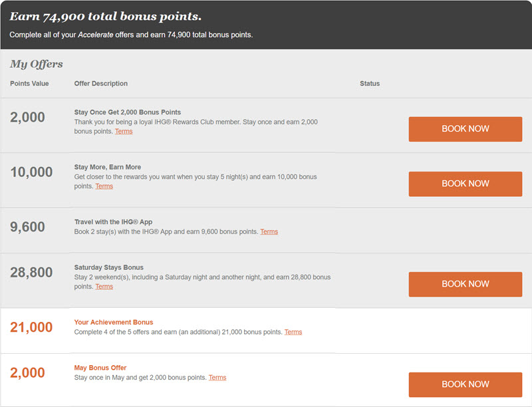The width and height of the screenshot is (532, 407).
Task: Click BOOK NOW for Saturday Stays Bonus
Action: click(x=465, y=284)
